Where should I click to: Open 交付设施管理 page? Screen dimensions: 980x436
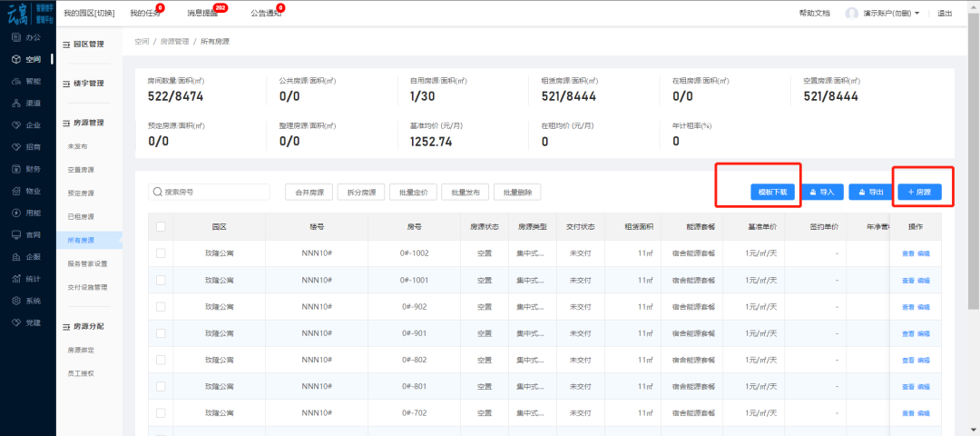tap(87, 287)
